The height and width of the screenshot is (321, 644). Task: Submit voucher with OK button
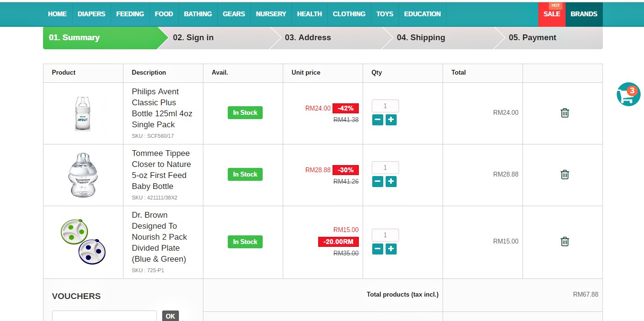coord(170,316)
